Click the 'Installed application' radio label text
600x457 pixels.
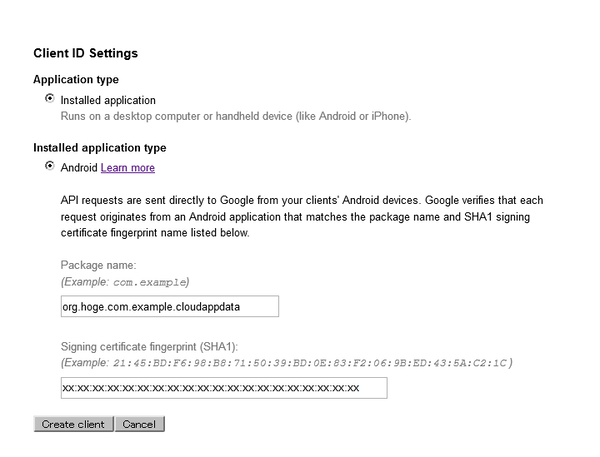pos(108,100)
